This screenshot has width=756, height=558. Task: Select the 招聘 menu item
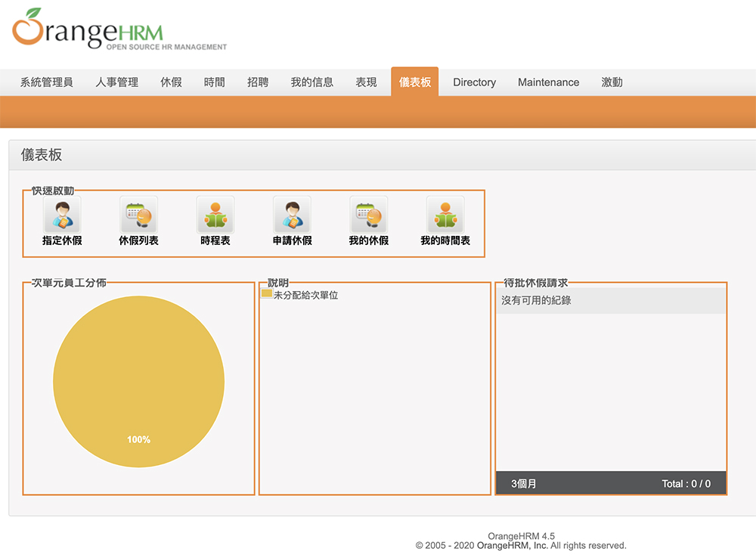coord(258,82)
